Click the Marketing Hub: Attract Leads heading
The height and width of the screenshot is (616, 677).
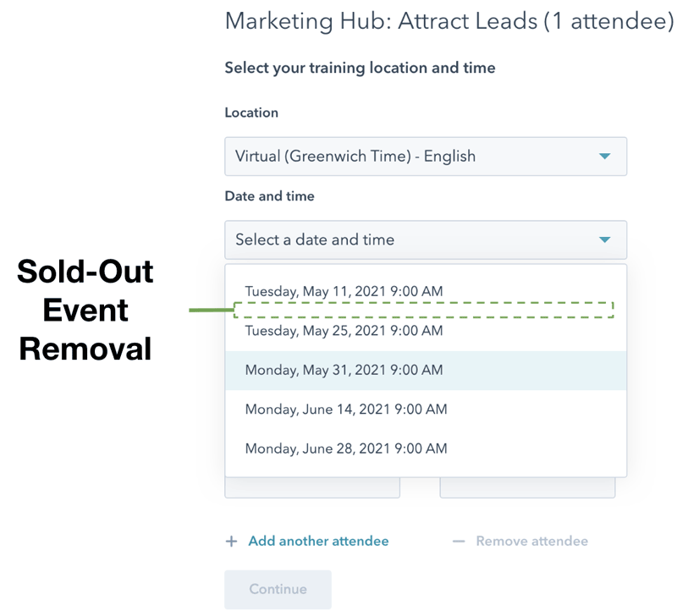tap(449, 21)
